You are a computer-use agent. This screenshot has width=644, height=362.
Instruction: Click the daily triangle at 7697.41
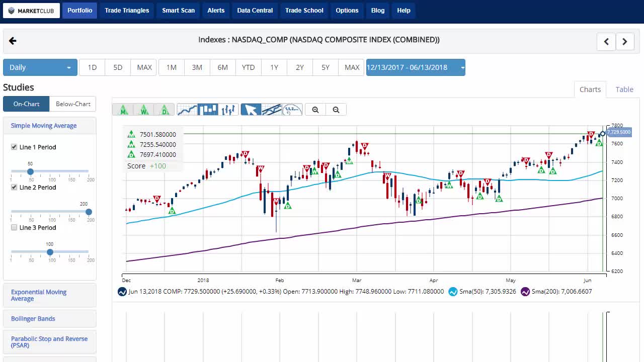coord(131,154)
